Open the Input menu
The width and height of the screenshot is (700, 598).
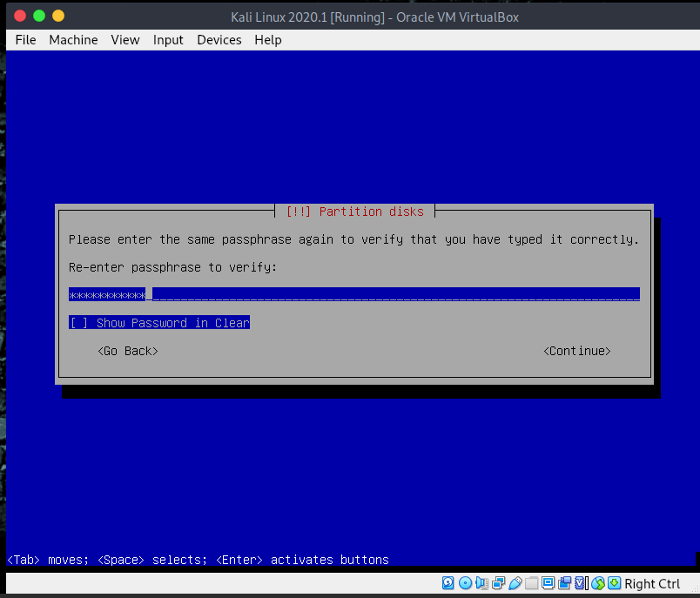point(168,40)
